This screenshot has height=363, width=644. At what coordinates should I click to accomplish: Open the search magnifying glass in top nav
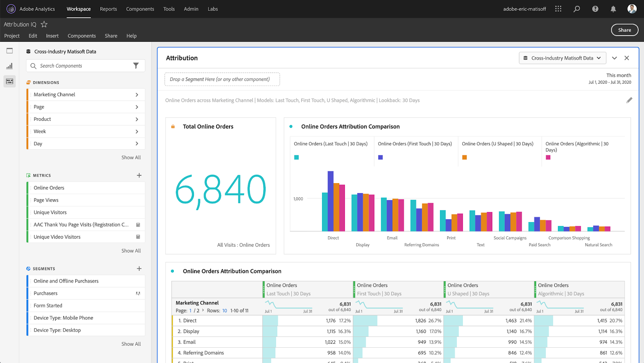[577, 8]
